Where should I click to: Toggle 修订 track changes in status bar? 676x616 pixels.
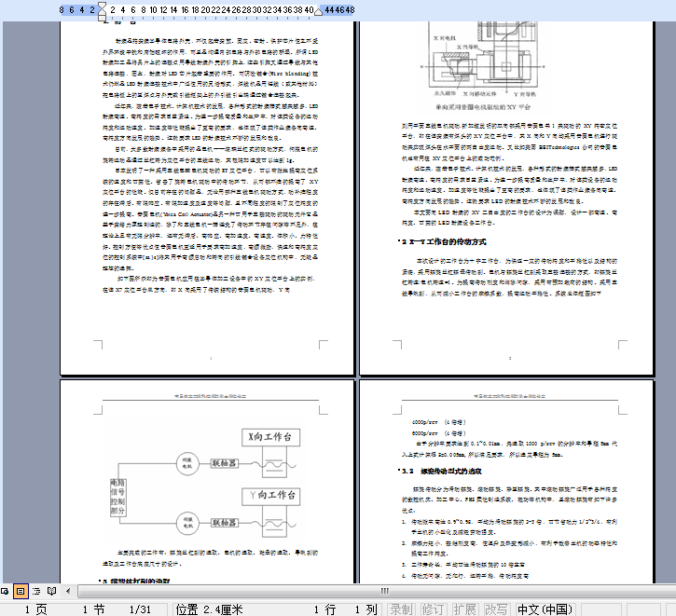tap(433, 609)
